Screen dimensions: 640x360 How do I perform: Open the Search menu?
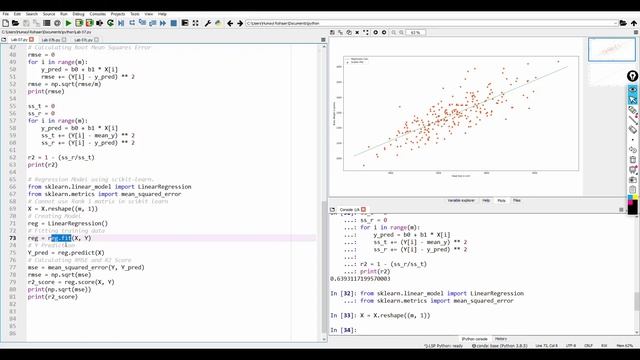pos(31,14)
